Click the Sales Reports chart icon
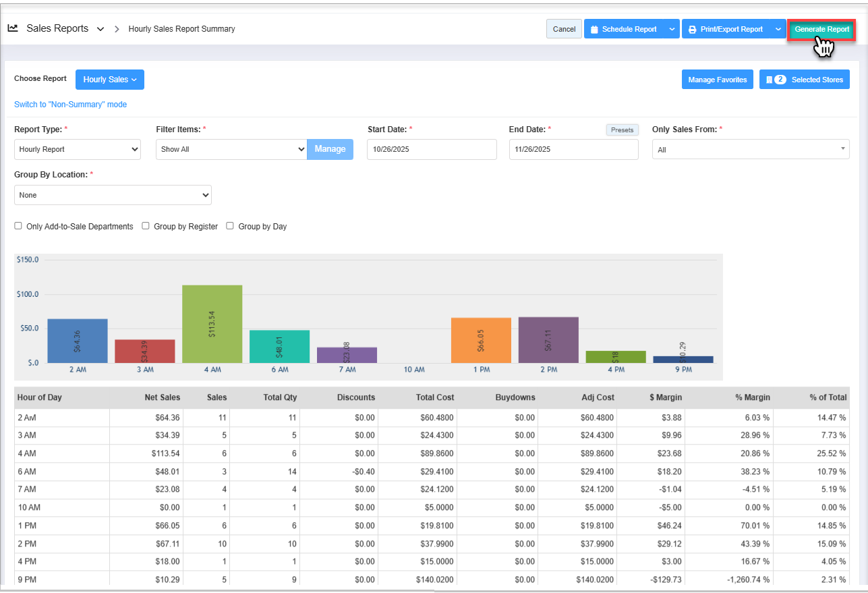The height and width of the screenshot is (593, 868). [13, 29]
